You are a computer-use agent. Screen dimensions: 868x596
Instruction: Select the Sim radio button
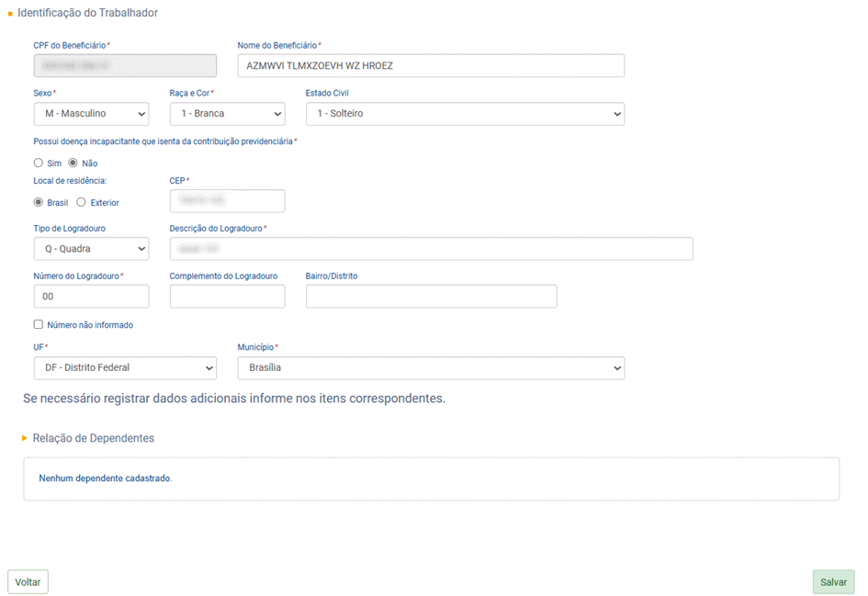pos(39,163)
